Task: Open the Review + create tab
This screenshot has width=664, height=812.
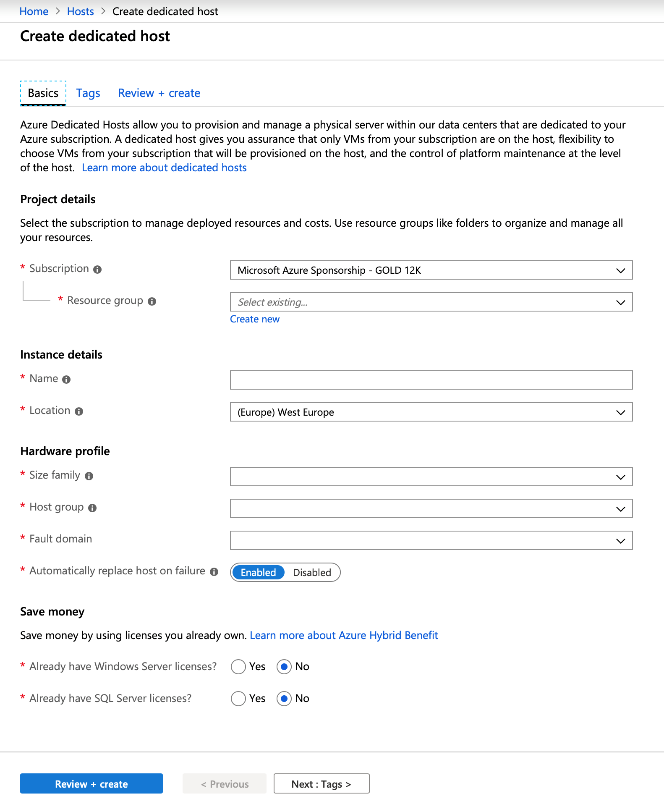Action: click(159, 93)
